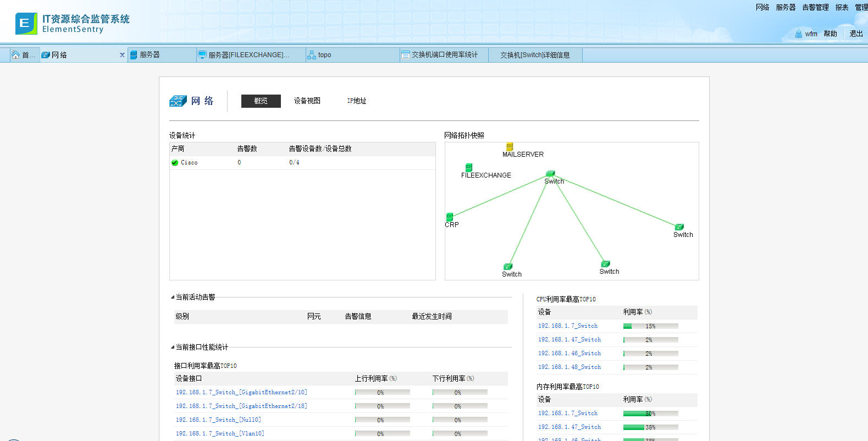868x441 pixels.
Task: Open interface link GigabitEthernet2/18
Action: [x=241, y=406]
